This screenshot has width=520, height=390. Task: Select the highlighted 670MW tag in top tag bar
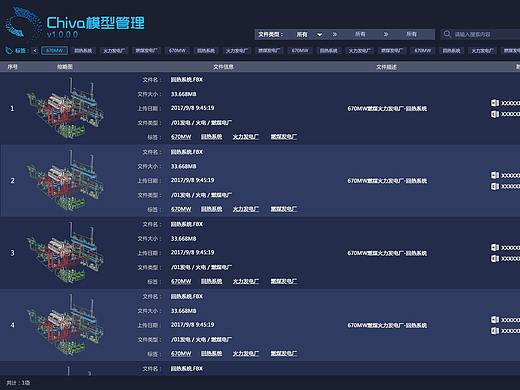point(54,51)
